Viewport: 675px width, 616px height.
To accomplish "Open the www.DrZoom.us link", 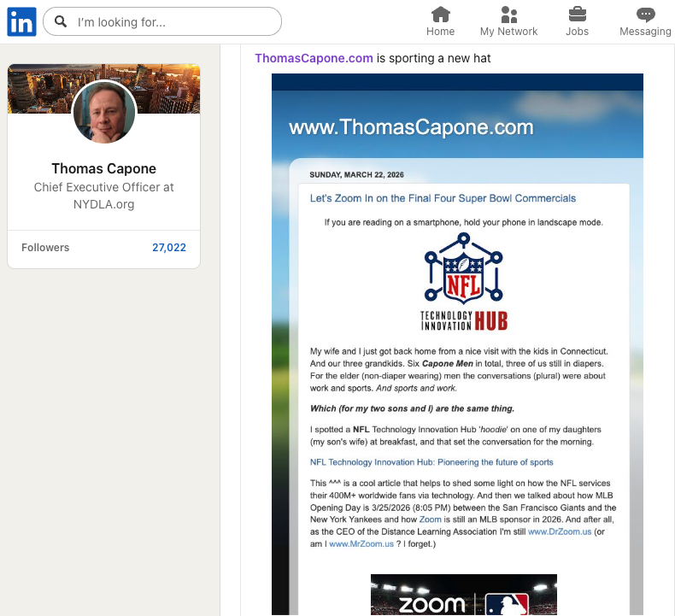I will tap(560, 531).
